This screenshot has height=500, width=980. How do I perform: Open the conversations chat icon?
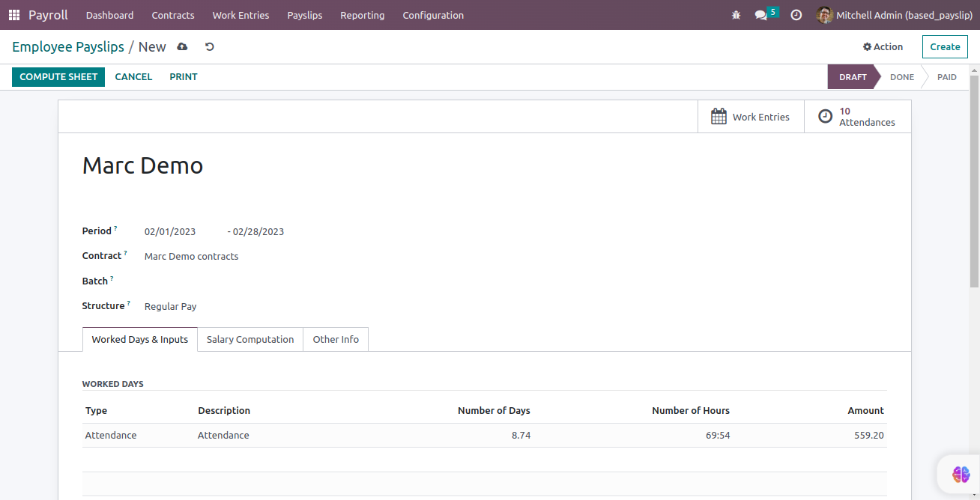coord(761,15)
